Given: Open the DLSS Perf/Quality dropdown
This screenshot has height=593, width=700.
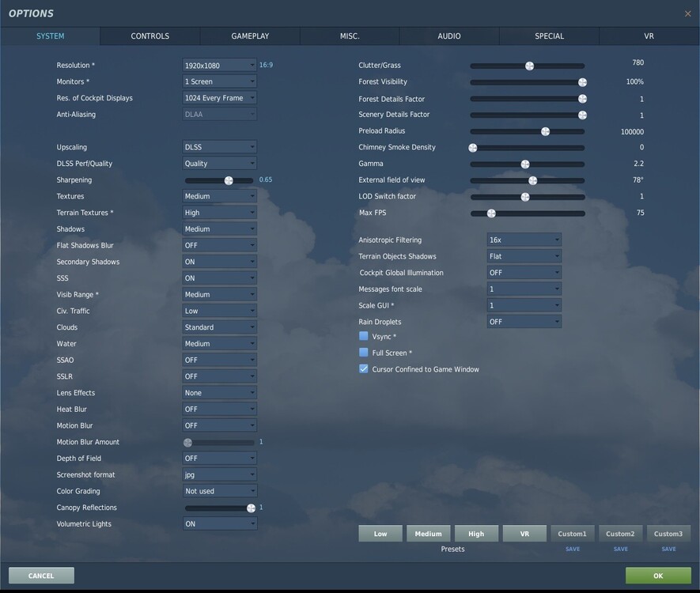Looking at the screenshot, I should point(219,163).
